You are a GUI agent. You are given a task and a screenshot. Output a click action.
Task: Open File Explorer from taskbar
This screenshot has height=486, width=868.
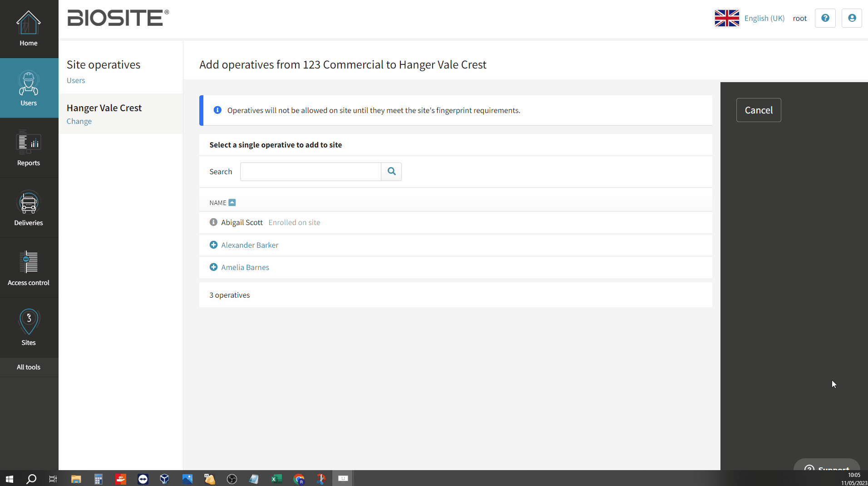tap(76, 479)
